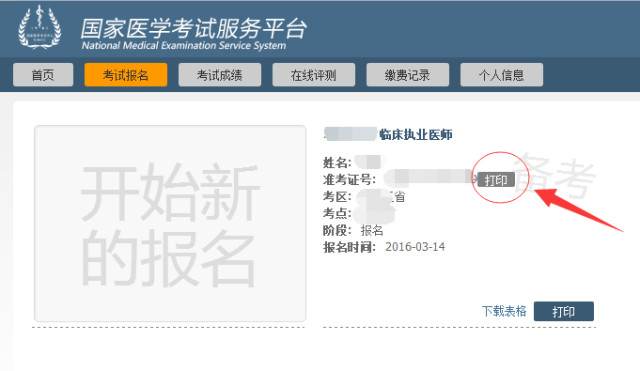The height and width of the screenshot is (371, 640).
Task: Click the medical emblem logo in the header
Action: pos(40,27)
